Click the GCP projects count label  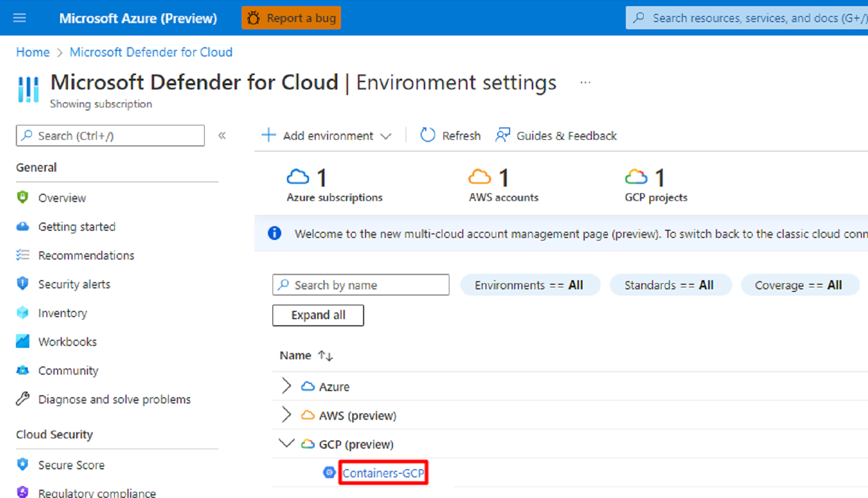[656, 197]
